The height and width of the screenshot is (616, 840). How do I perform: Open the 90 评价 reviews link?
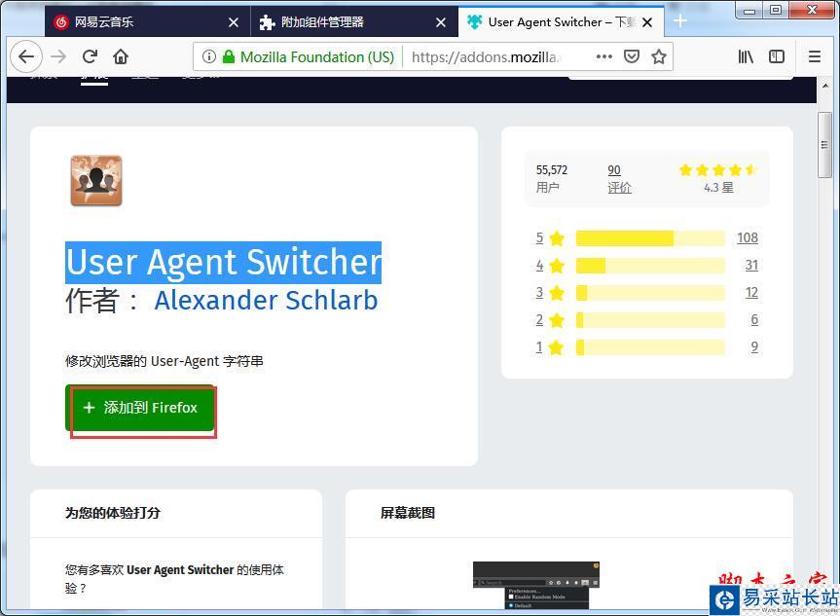(619, 179)
